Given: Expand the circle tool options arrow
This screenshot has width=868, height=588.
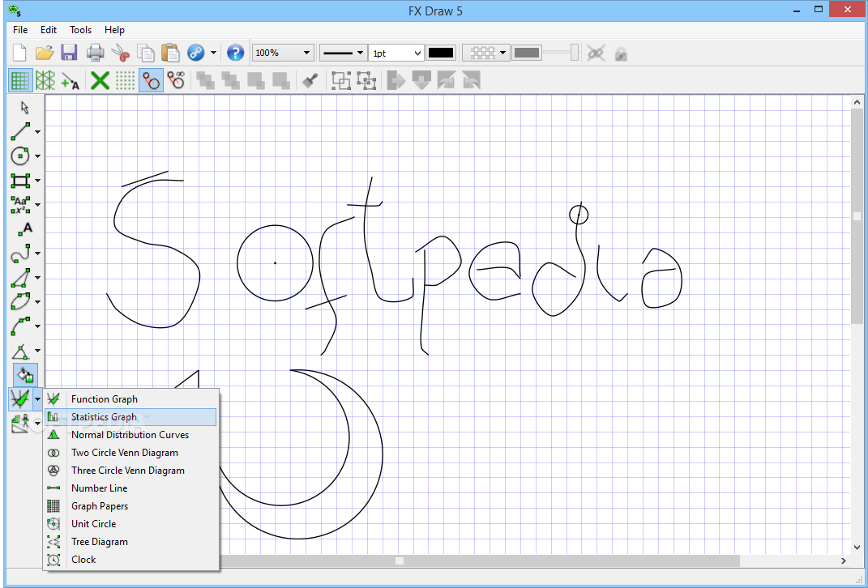Looking at the screenshot, I should coord(37,156).
